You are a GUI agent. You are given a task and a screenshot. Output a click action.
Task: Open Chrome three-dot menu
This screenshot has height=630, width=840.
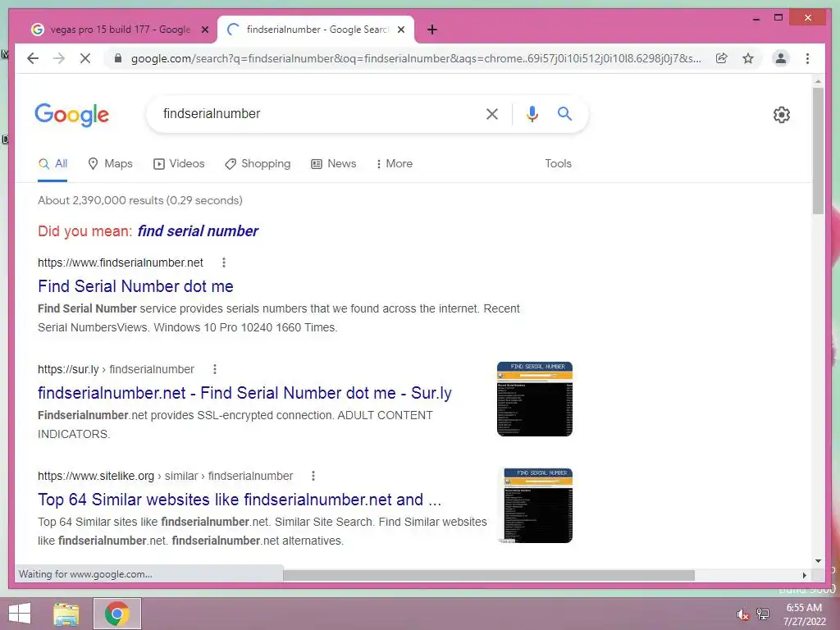(807, 58)
